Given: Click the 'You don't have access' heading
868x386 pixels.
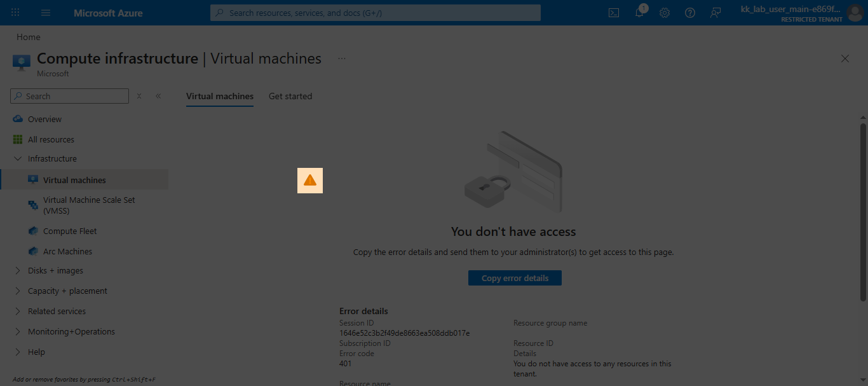Looking at the screenshot, I should click(x=513, y=231).
